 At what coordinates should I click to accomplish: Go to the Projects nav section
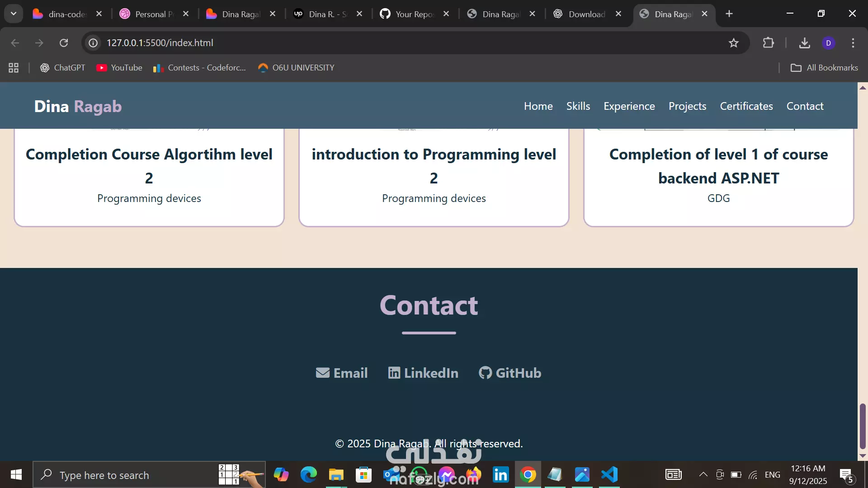point(687,106)
